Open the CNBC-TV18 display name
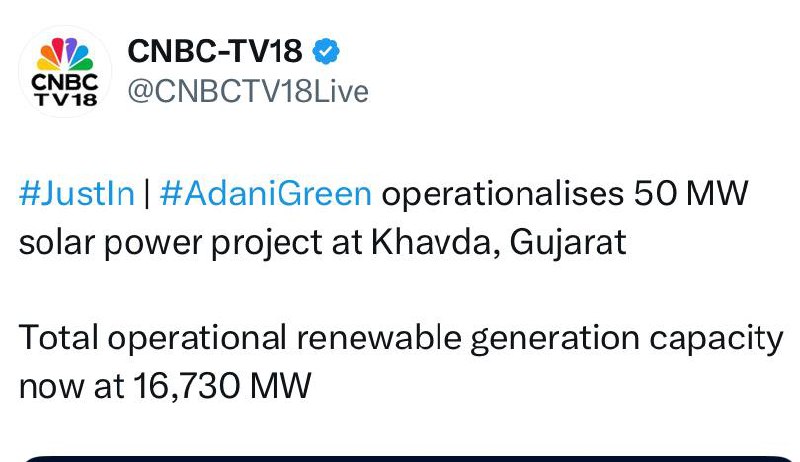 coord(215,50)
